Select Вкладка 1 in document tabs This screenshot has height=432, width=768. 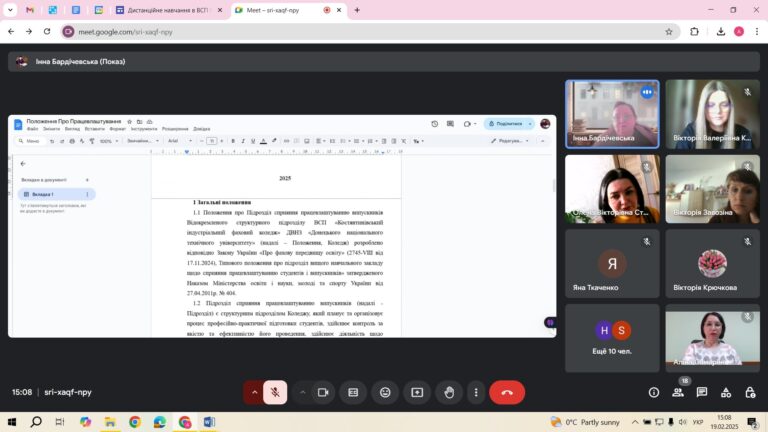coord(56,194)
